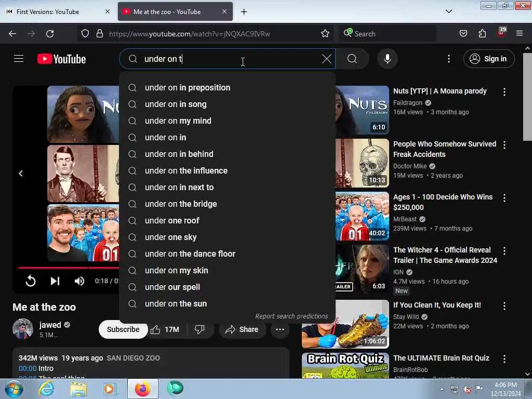Skip to the next video
The image size is (532, 399).
(55, 281)
